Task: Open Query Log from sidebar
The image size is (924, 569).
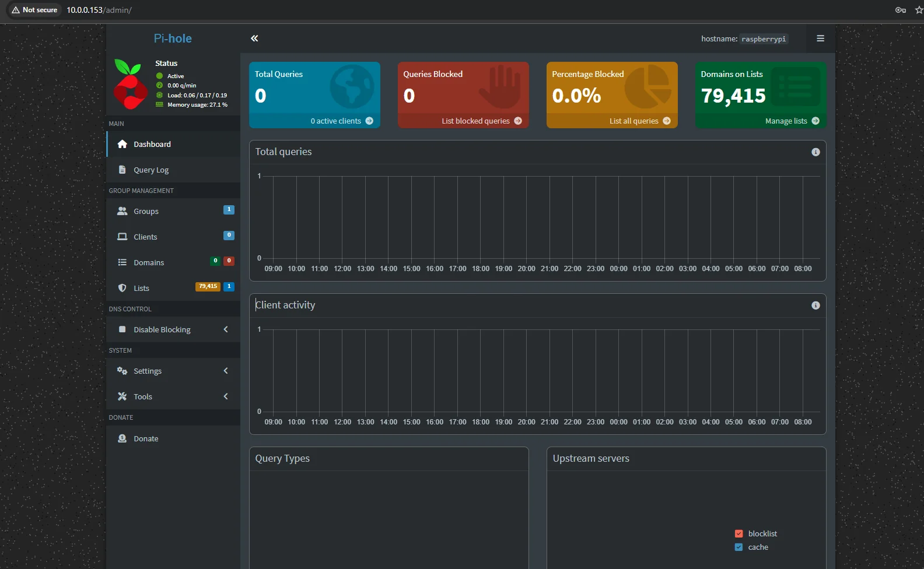Action: point(151,170)
